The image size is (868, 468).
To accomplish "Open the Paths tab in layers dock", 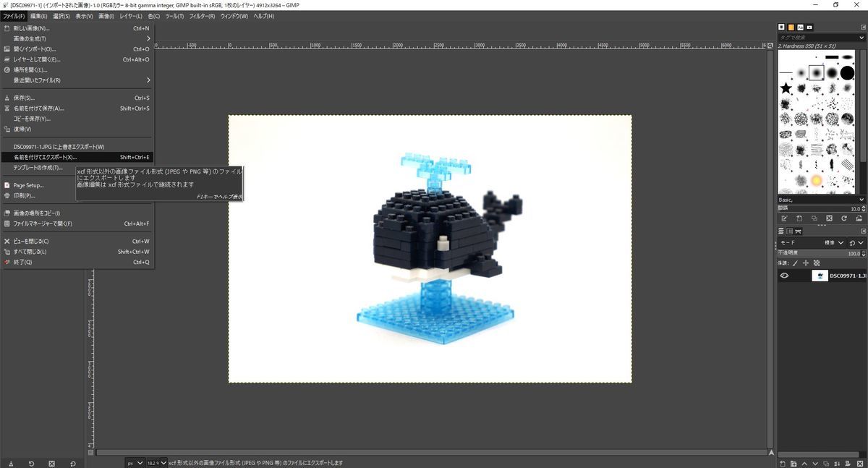I will pyautogui.click(x=798, y=231).
